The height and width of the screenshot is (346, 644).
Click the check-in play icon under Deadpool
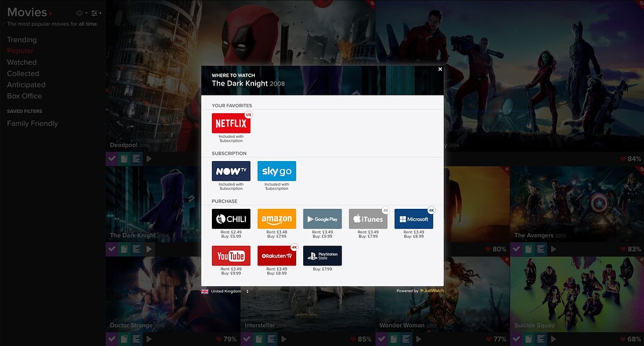pyautogui.click(x=149, y=159)
